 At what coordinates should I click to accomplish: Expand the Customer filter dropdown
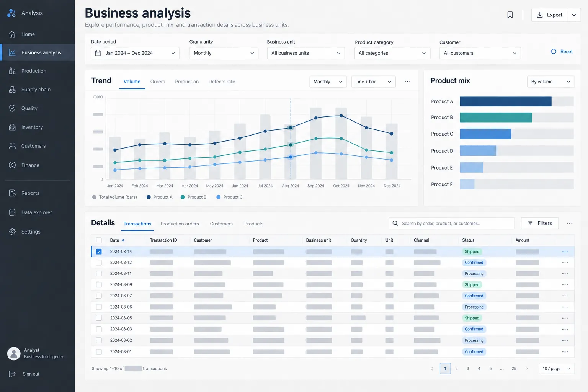pyautogui.click(x=480, y=53)
